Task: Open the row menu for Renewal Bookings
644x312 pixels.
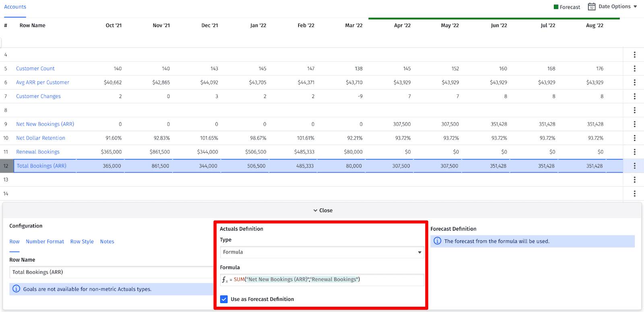Action: [634, 152]
